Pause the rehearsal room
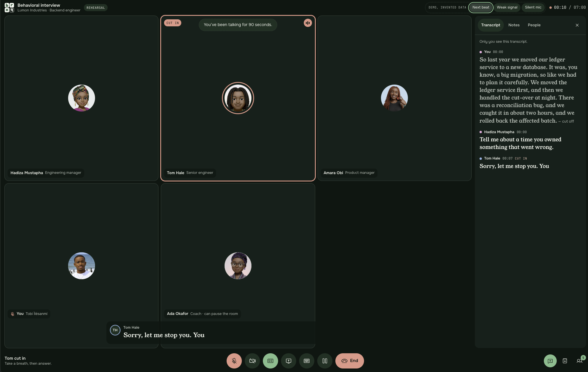 325,361
